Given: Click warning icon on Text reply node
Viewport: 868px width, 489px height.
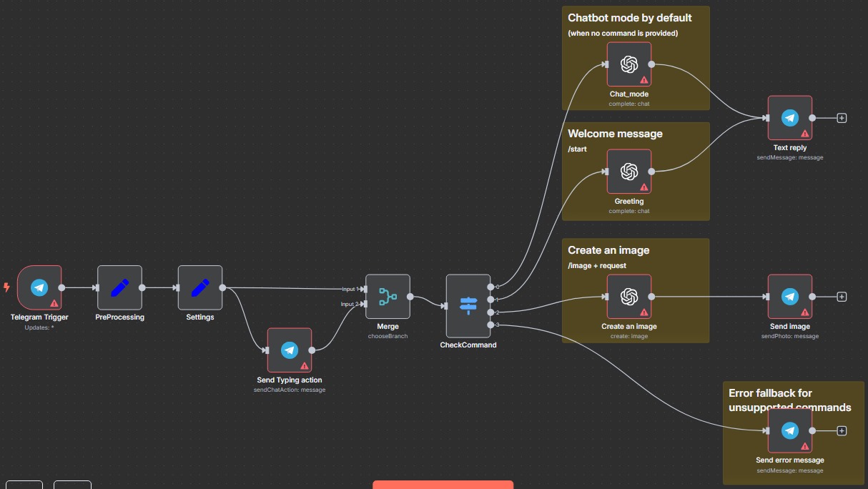Looking at the screenshot, I should tap(805, 134).
